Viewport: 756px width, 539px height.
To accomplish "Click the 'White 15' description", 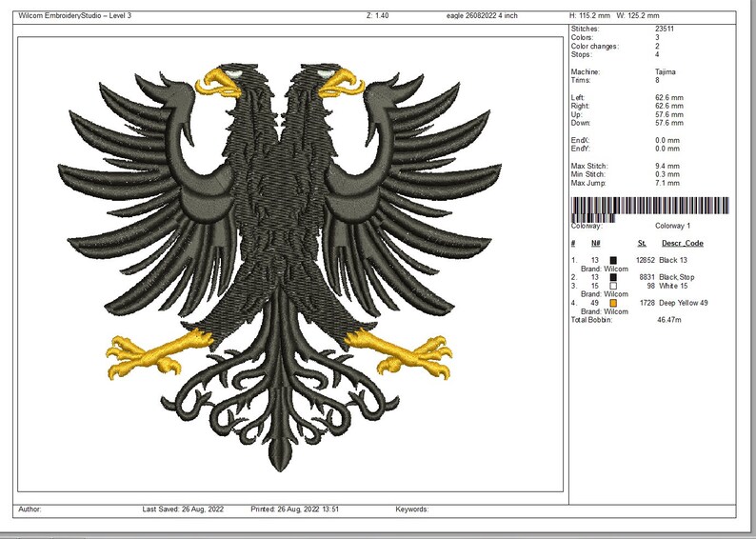I will coord(673,286).
